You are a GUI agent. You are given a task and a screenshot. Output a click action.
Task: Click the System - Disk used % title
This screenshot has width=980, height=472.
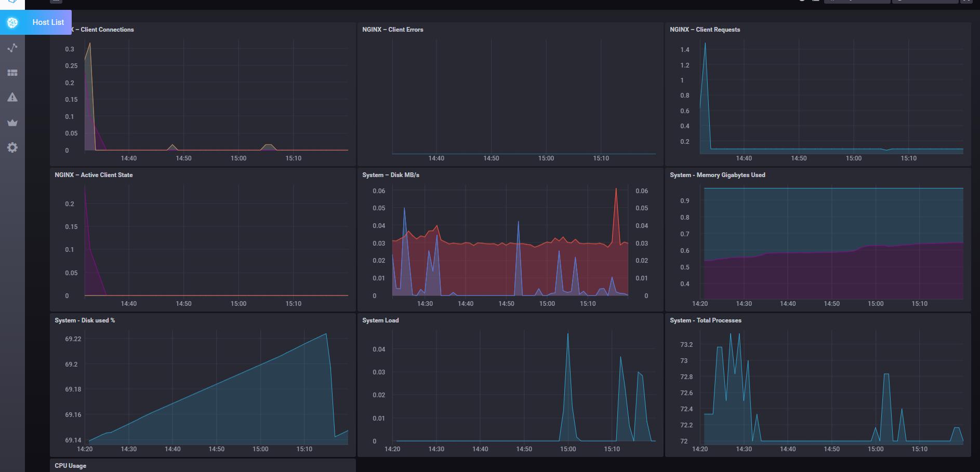tap(85, 320)
